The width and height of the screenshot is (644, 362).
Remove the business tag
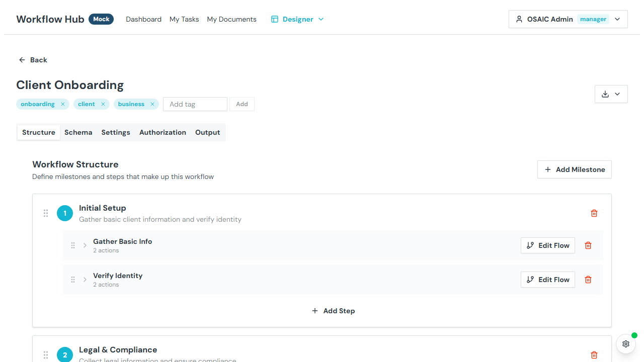pos(152,104)
